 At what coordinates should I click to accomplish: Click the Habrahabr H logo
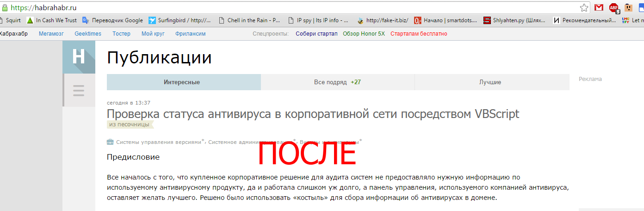point(79,57)
